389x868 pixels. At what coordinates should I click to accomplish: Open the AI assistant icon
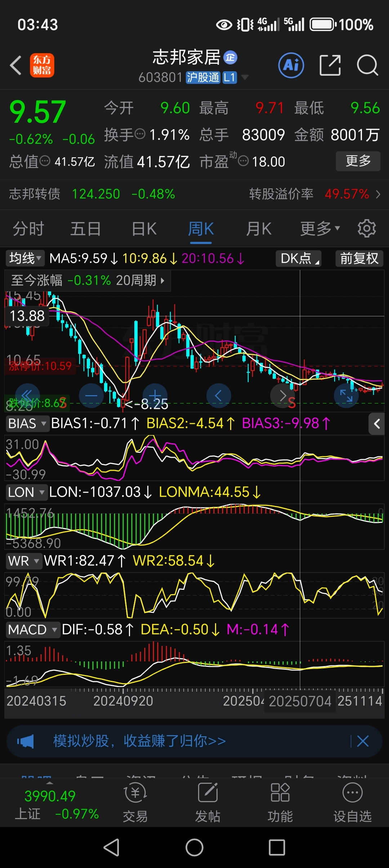[x=291, y=65]
